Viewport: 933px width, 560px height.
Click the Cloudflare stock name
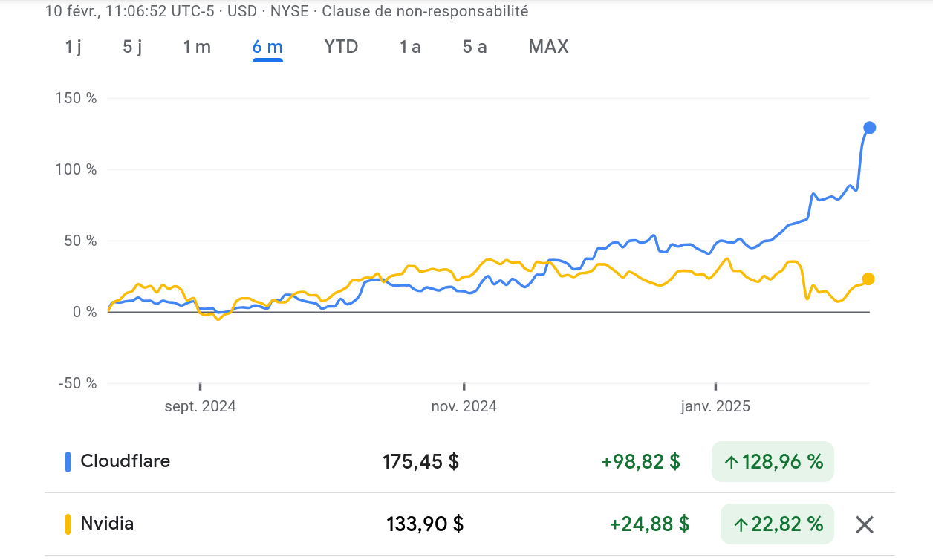click(125, 461)
